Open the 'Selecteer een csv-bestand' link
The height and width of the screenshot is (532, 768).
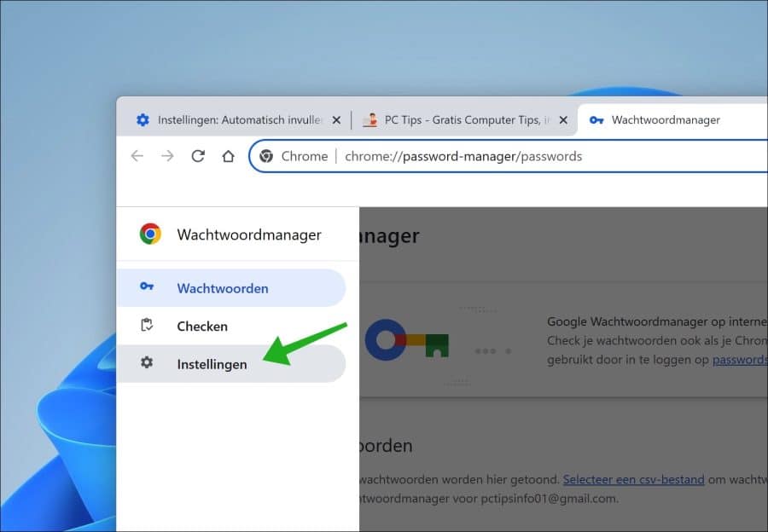click(x=633, y=479)
